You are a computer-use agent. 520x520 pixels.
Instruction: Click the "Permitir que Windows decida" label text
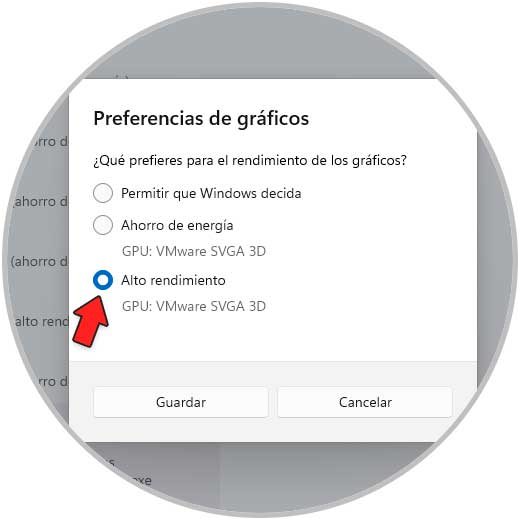(x=211, y=193)
